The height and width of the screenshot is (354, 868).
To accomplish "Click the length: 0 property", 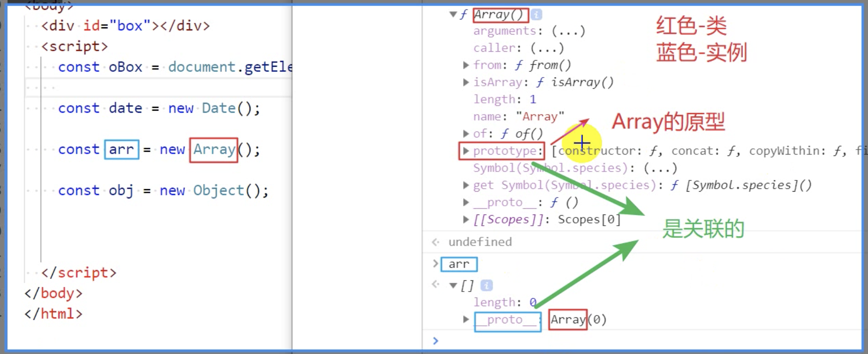I will (505, 302).
